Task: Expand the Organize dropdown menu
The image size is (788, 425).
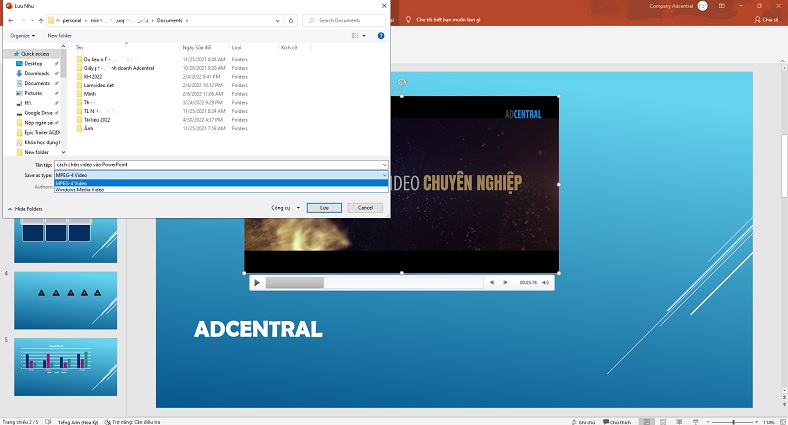Action: (22, 35)
